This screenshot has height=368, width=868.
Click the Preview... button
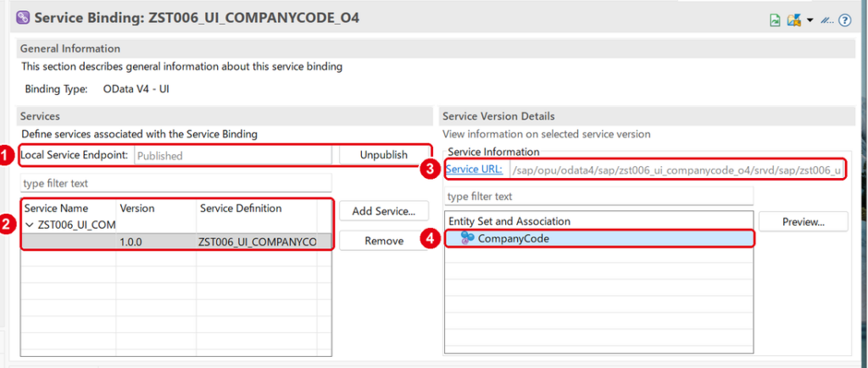[804, 221]
